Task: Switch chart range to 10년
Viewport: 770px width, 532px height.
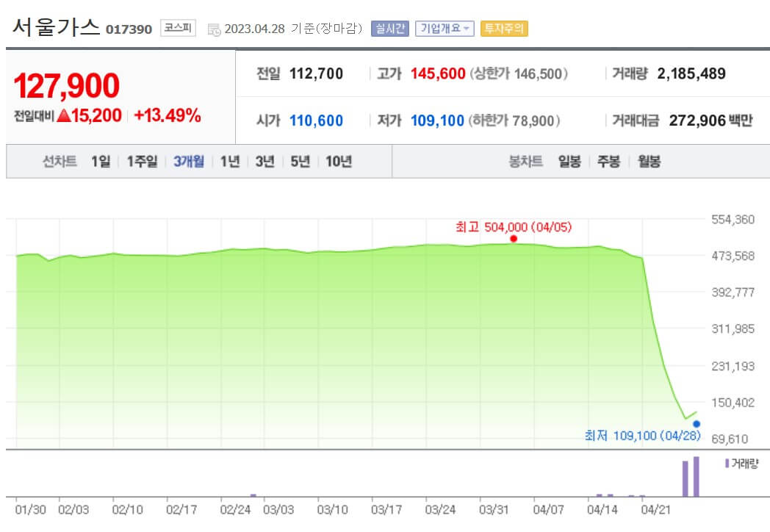Action: (339, 161)
